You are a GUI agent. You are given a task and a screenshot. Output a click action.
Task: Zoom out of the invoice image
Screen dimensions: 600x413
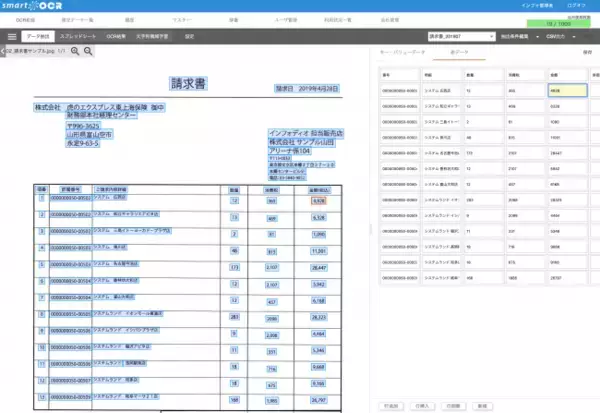(90, 49)
